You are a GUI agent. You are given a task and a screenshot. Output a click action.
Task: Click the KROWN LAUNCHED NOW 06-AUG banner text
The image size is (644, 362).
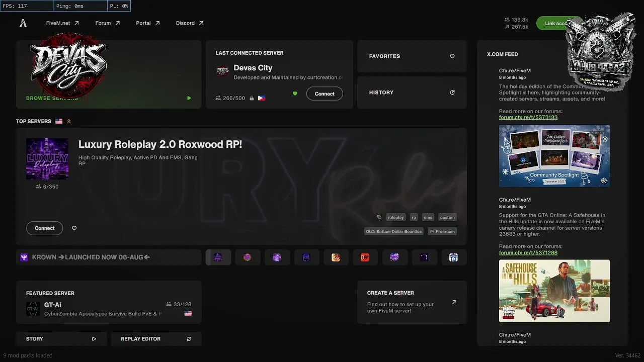[x=91, y=257]
